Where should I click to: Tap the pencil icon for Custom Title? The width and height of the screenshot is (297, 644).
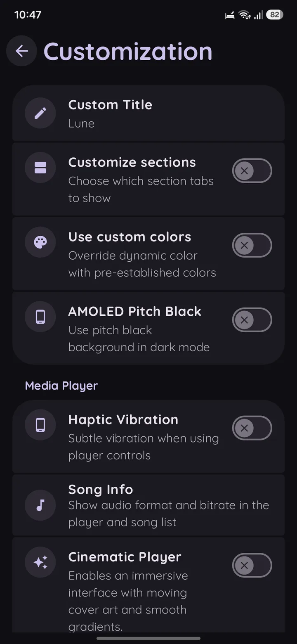pos(40,113)
